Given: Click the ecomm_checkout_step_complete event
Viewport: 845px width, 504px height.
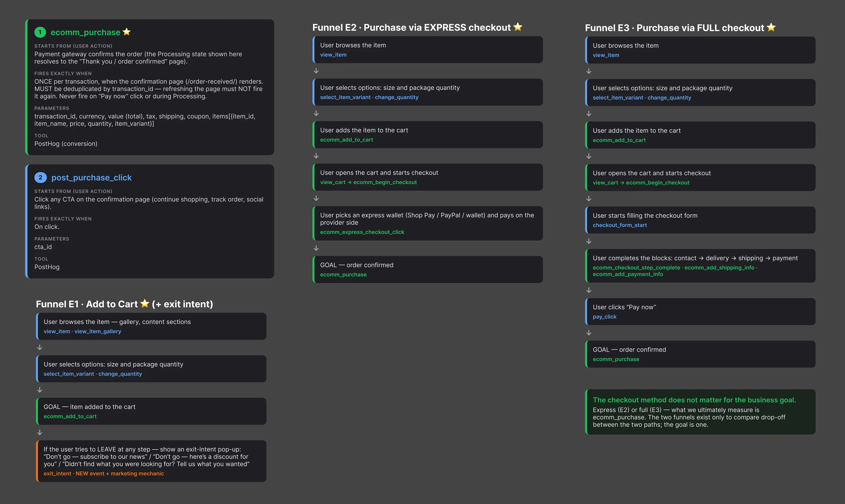Looking at the screenshot, I should [636, 268].
